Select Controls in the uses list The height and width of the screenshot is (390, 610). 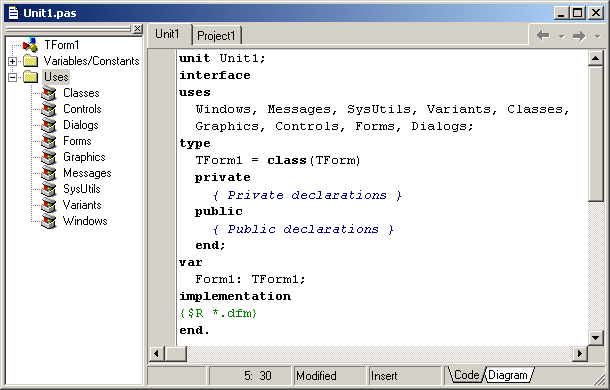coord(82,109)
